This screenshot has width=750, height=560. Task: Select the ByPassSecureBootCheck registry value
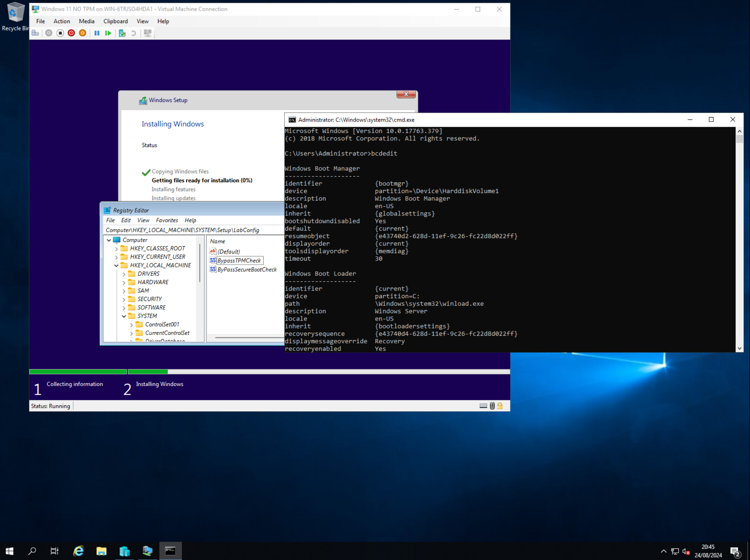(x=246, y=269)
